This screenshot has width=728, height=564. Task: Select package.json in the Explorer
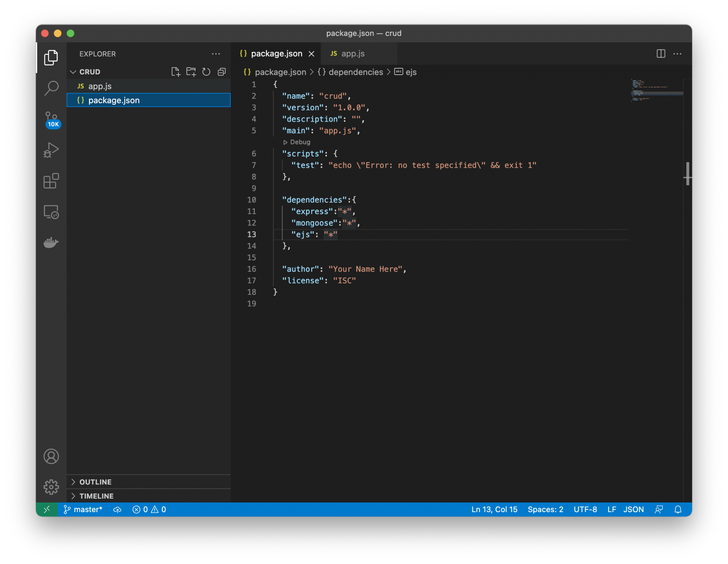[x=114, y=100]
